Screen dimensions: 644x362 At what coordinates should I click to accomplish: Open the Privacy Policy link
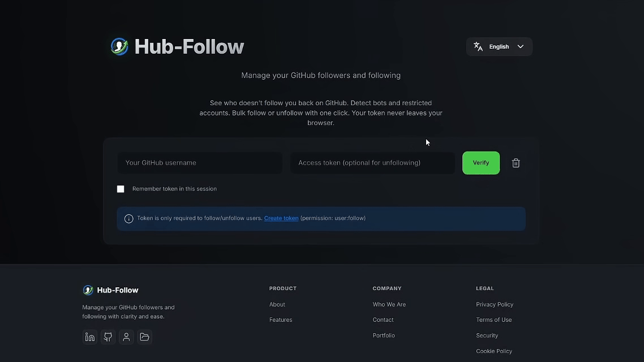click(x=495, y=304)
